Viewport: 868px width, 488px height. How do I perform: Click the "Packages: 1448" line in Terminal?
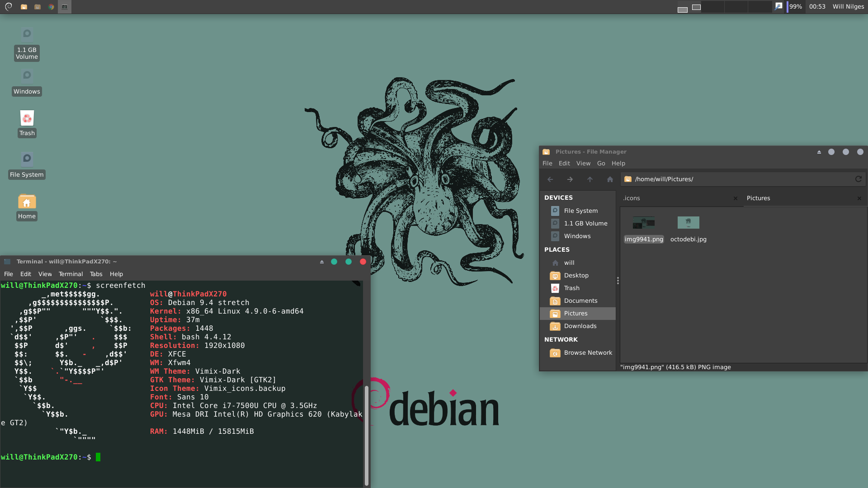tap(181, 328)
